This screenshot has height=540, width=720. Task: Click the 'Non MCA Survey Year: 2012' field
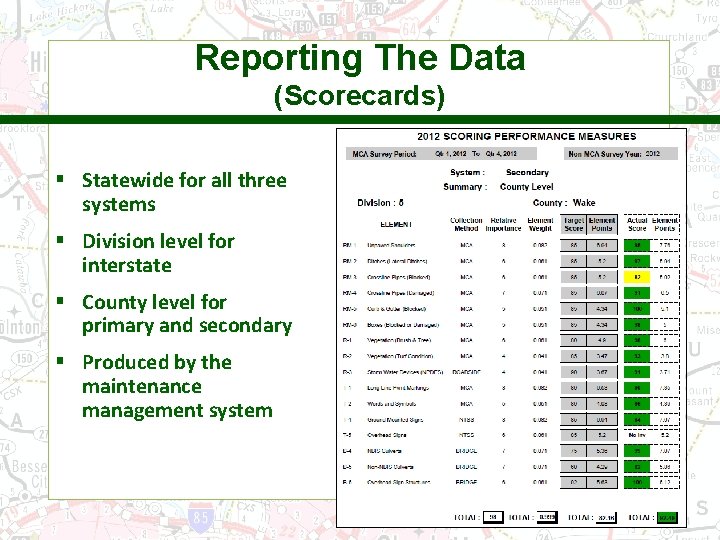pyautogui.click(x=621, y=154)
